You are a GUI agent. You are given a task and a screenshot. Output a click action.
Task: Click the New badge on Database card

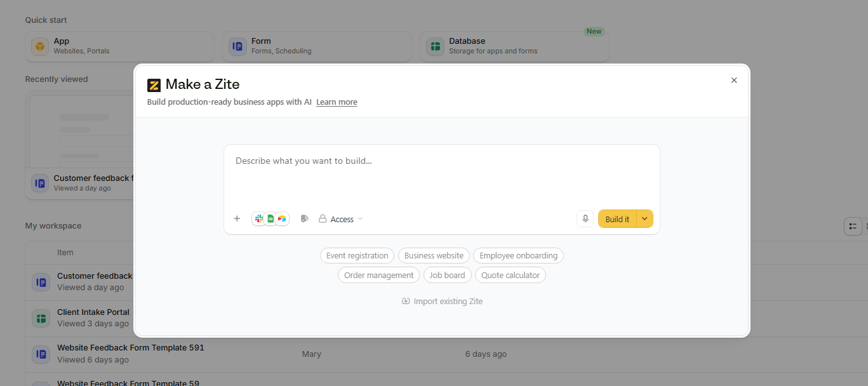coord(594,31)
